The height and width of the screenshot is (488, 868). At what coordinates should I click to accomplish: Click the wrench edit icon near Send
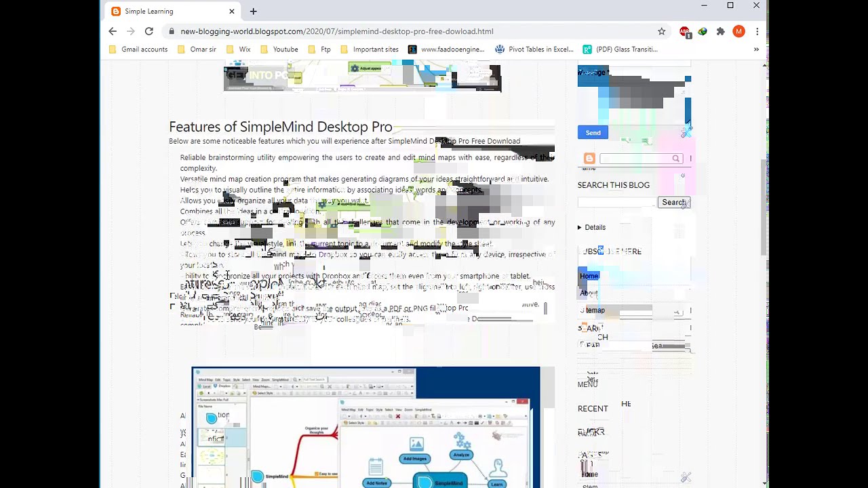coord(686,131)
